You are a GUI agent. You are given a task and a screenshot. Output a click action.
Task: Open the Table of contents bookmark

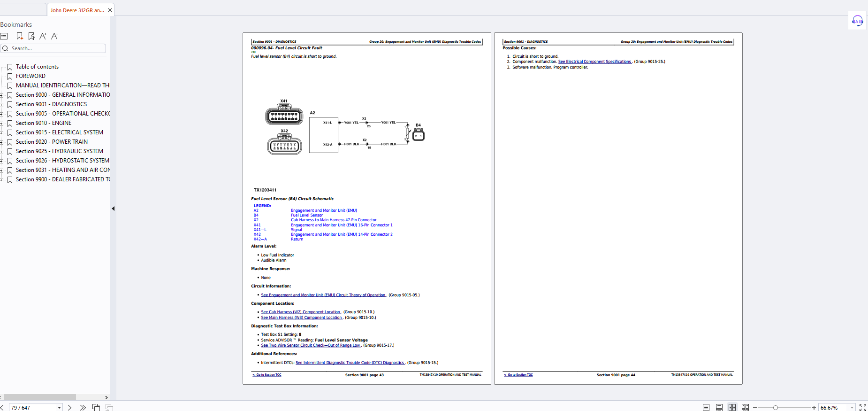[37, 67]
